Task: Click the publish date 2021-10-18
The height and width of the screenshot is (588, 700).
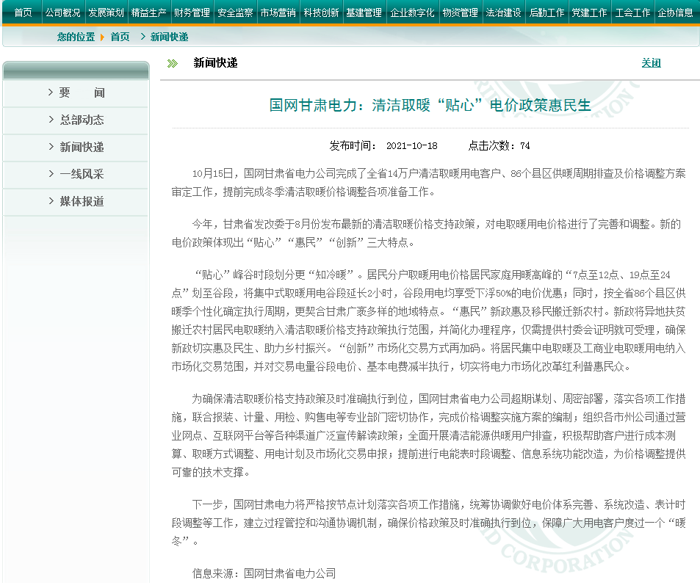Action: [x=411, y=146]
